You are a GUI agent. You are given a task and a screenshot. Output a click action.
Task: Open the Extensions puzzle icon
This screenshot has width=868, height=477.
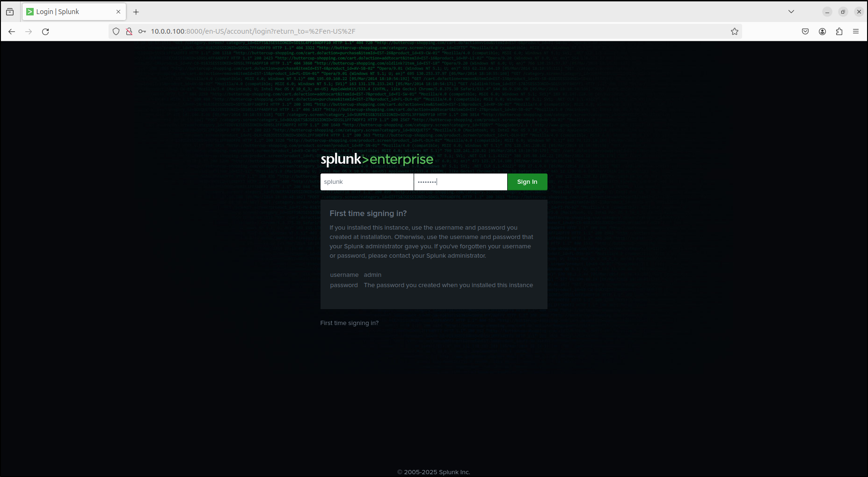pos(839,31)
